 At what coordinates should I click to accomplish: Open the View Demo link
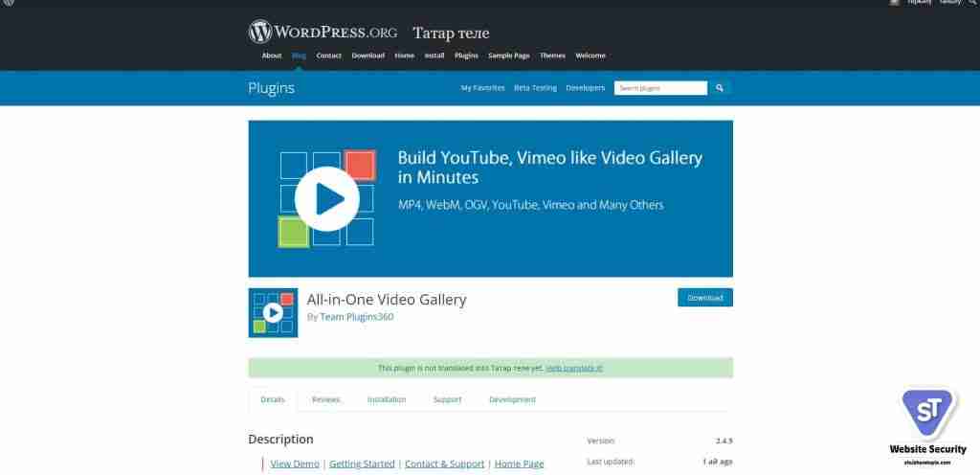click(295, 464)
